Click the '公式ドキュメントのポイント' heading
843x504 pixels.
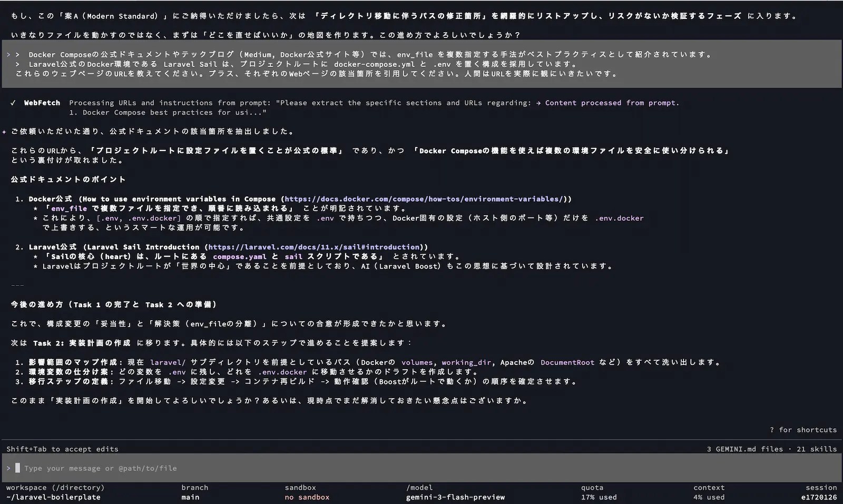(x=68, y=180)
